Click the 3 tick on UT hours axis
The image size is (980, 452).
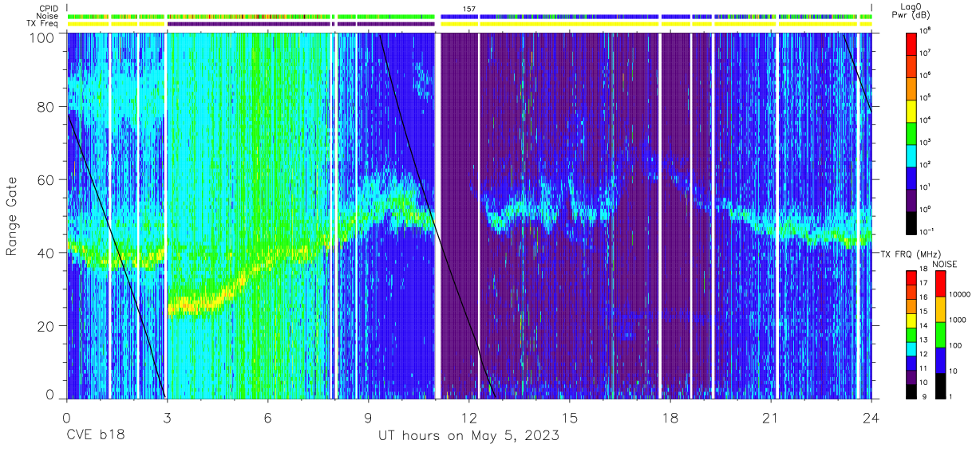(167, 418)
